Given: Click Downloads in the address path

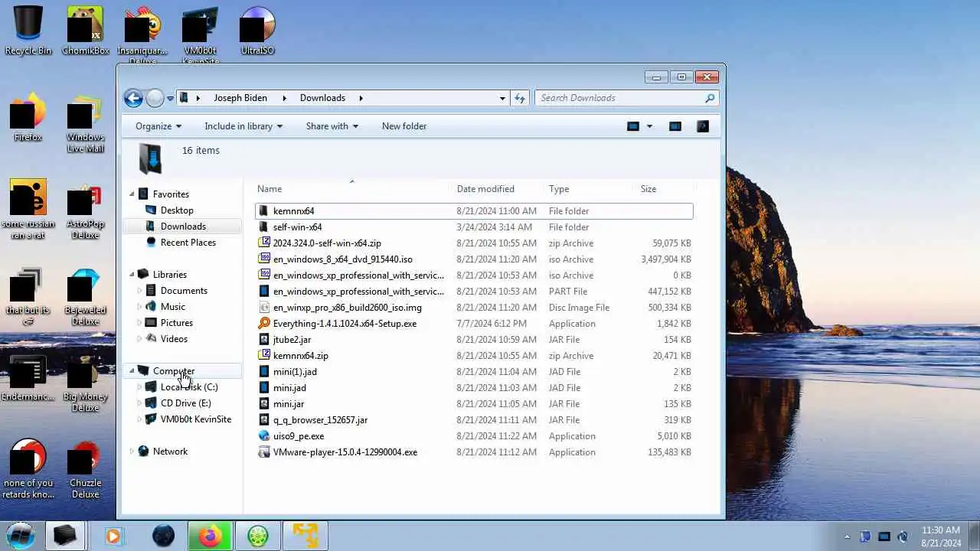Looking at the screenshot, I should pyautogui.click(x=322, y=98).
